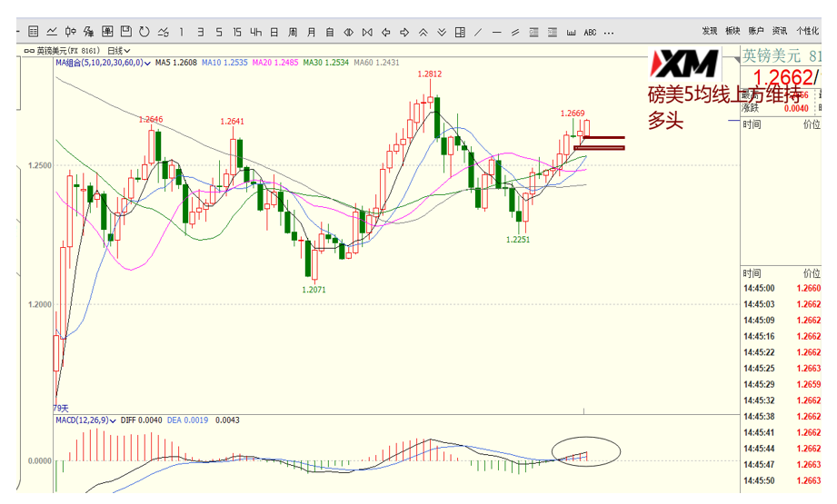Image resolution: width=837 pixels, height=504 pixels.
Task: Select the horizontal line drawing tool
Action: tap(496, 32)
